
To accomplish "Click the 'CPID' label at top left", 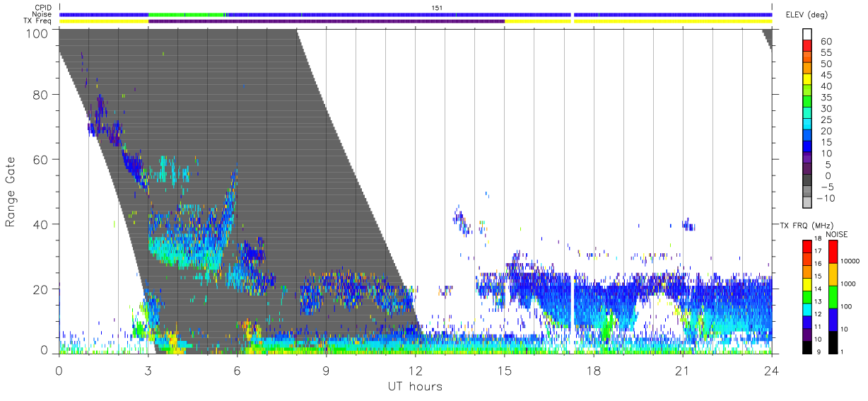I will click(42, 8).
